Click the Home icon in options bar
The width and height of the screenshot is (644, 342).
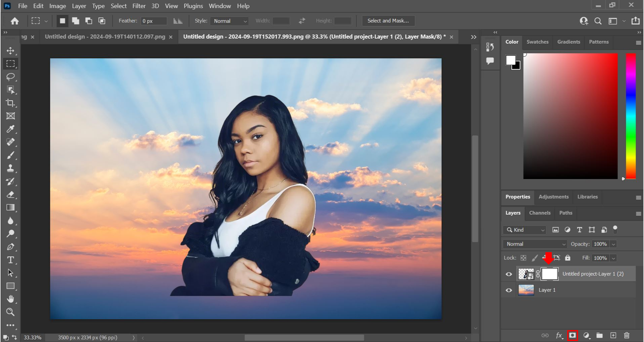15,21
